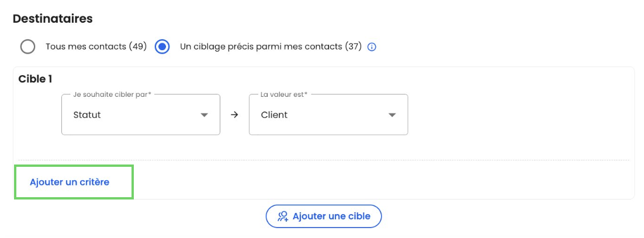The height and width of the screenshot is (238, 644).
Task: Click the info icon beside precise targeting
Action: click(372, 47)
